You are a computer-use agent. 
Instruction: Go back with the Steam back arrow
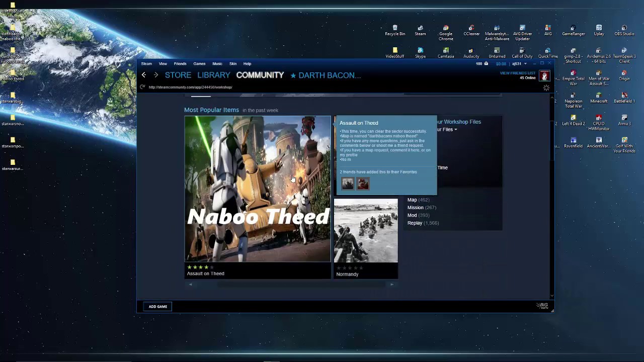(x=144, y=75)
